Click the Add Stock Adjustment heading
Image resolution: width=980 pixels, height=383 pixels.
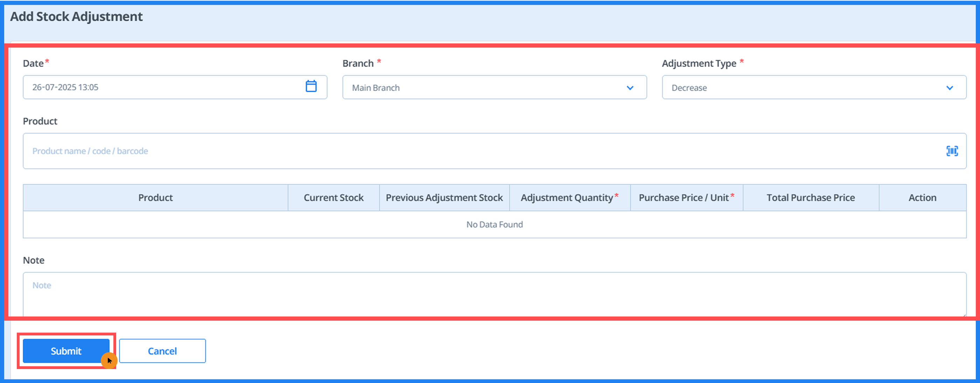pos(76,16)
